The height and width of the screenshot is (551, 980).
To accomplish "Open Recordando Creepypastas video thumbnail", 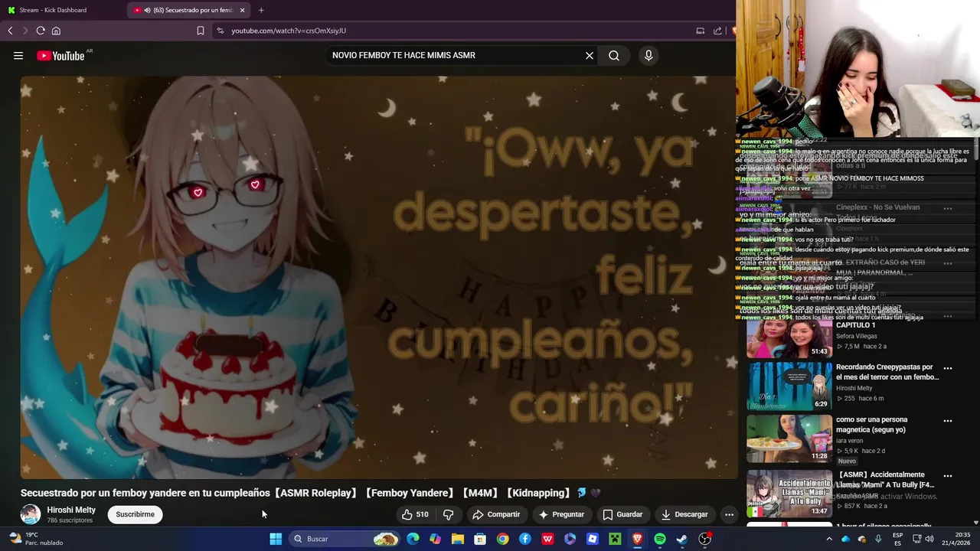I will pos(789,386).
